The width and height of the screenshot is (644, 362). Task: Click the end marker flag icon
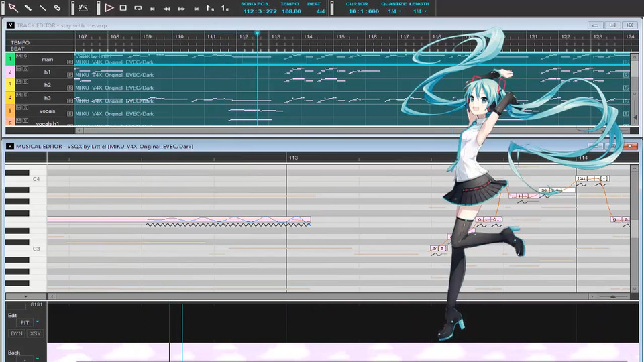(x=225, y=8)
